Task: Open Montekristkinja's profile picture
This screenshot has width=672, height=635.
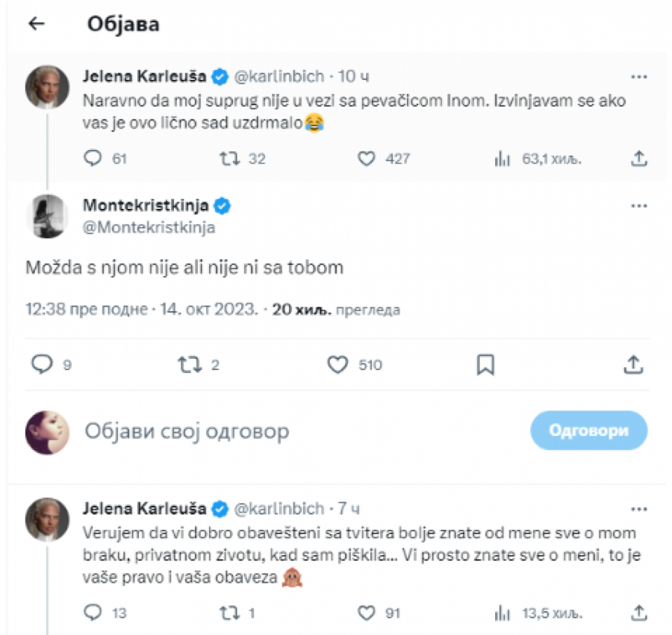Action: pyautogui.click(x=48, y=216)
